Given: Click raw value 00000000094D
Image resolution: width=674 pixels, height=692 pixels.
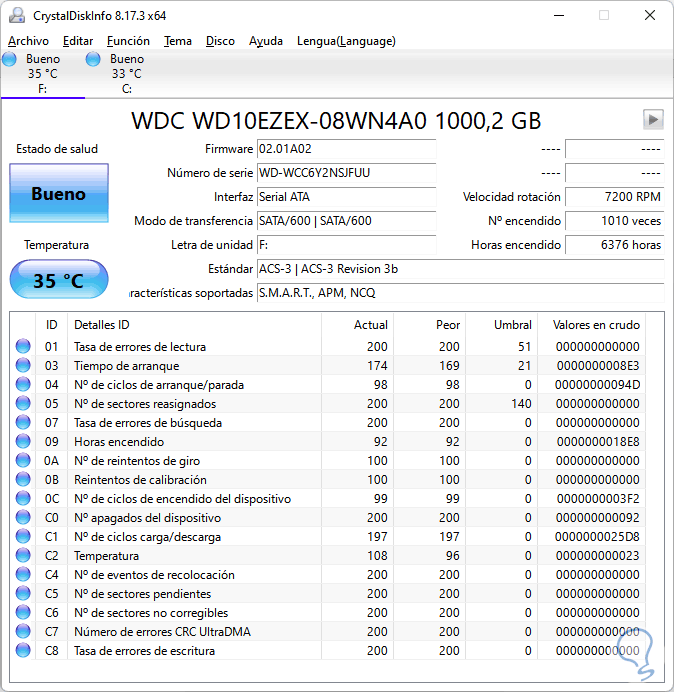Looking at the screenshot, I should coord(597,385).
